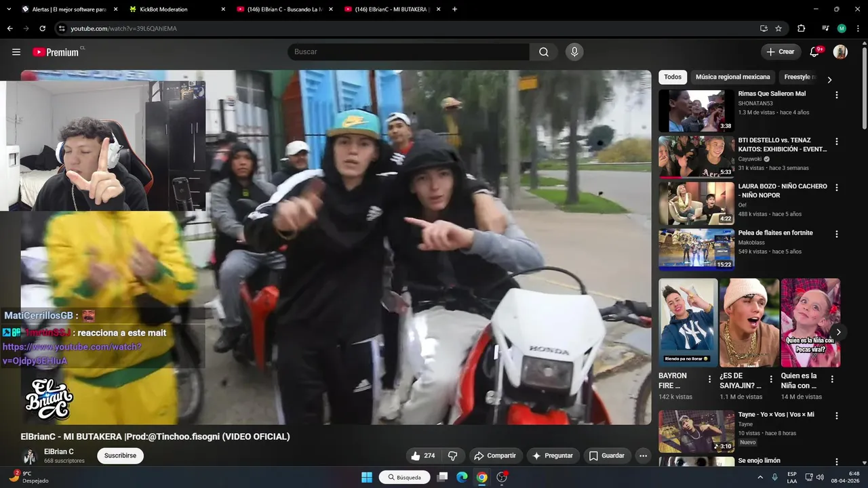Open browser extensions puzzle icon
Screen dimensions: 868x488
point(801,28)
